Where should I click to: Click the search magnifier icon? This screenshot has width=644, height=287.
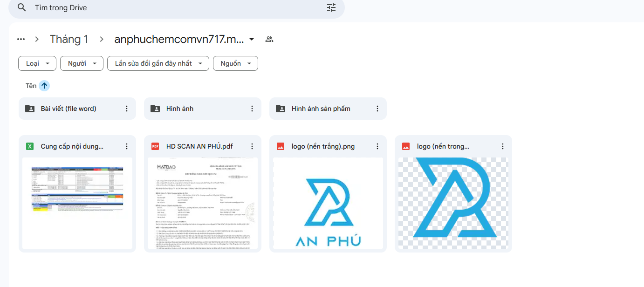tap(21, 7)
